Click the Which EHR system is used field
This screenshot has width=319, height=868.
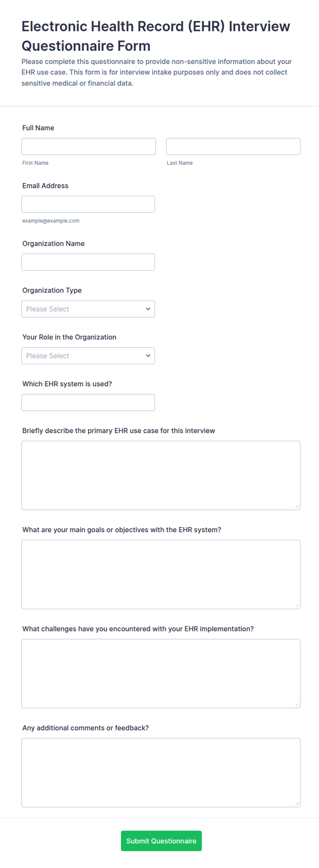tap(88, 403)
